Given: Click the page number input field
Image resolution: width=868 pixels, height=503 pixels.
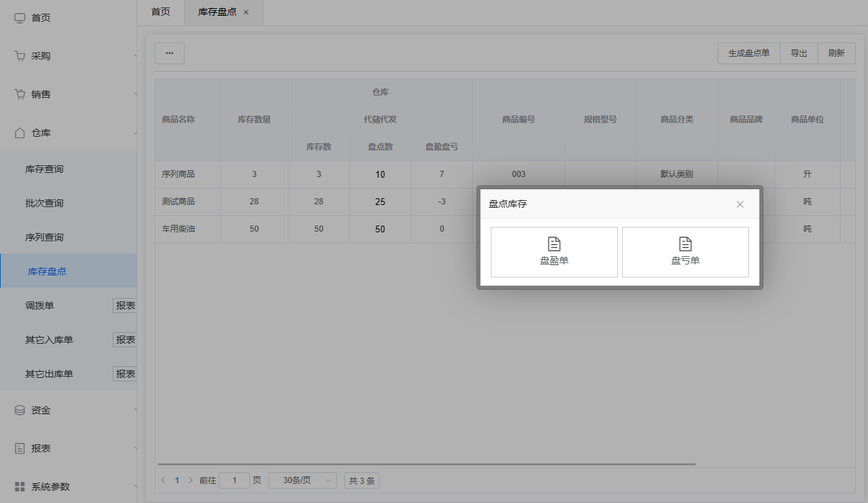Looking at the screenshot, I should pyautogui.click(x=234, y=480).
